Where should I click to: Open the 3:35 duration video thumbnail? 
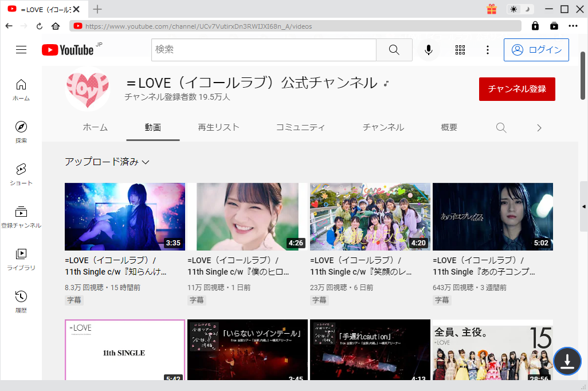tap(125, 217)
